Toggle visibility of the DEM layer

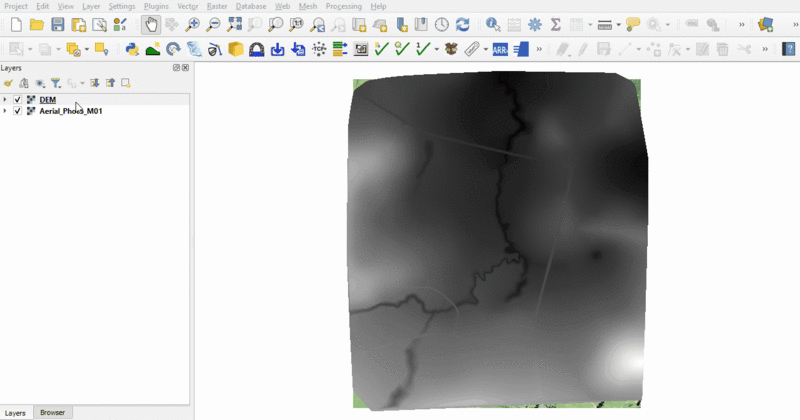pyautogui.click(x=18, y=100)
